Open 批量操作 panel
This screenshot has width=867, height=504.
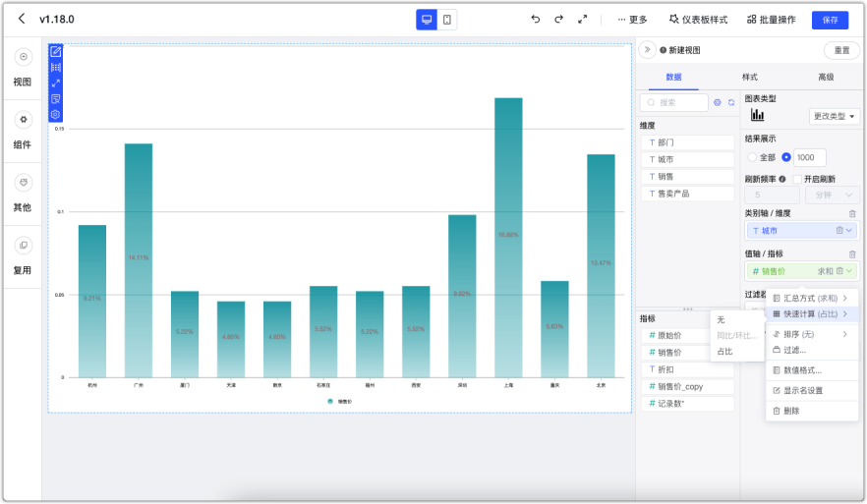(x=772, y=20)
